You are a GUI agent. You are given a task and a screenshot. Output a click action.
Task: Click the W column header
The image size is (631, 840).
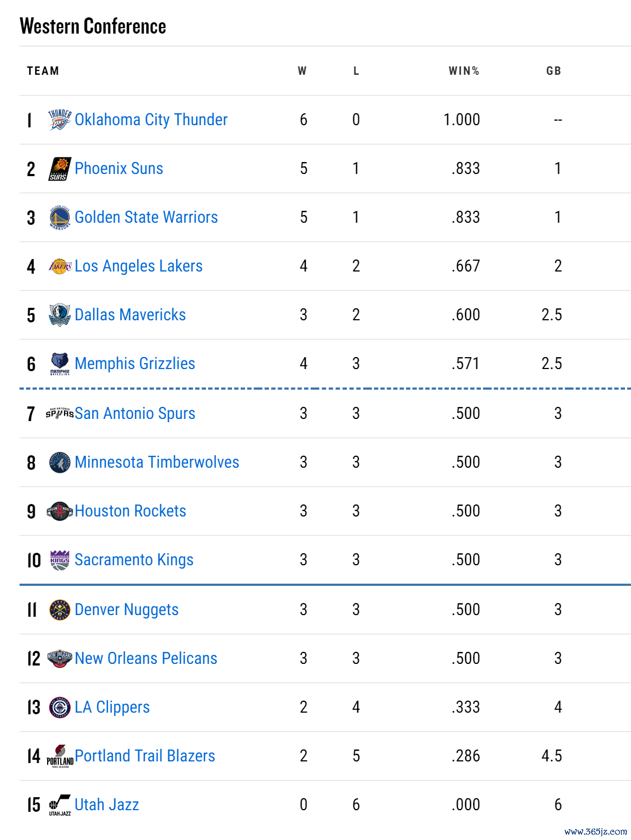click(x=302, y=71)
